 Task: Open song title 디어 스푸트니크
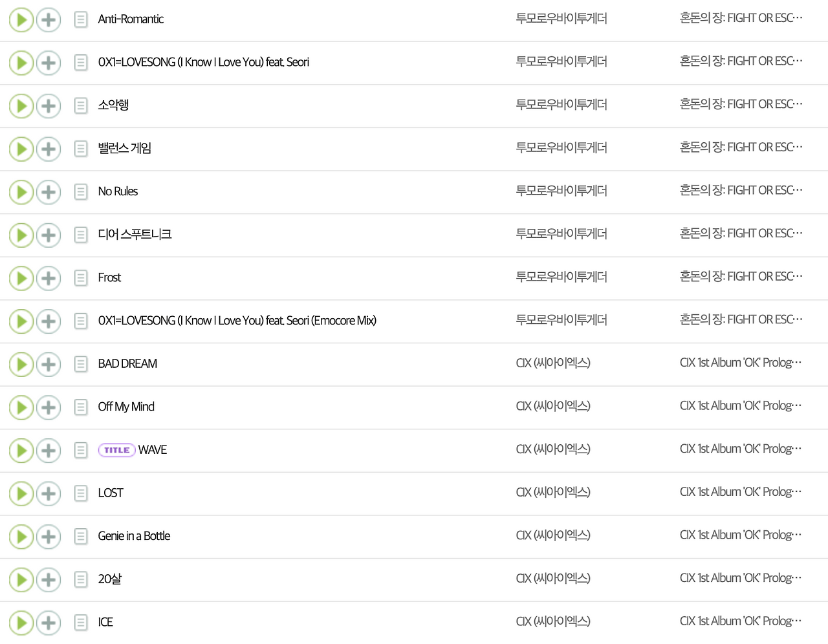coord(135,234)
